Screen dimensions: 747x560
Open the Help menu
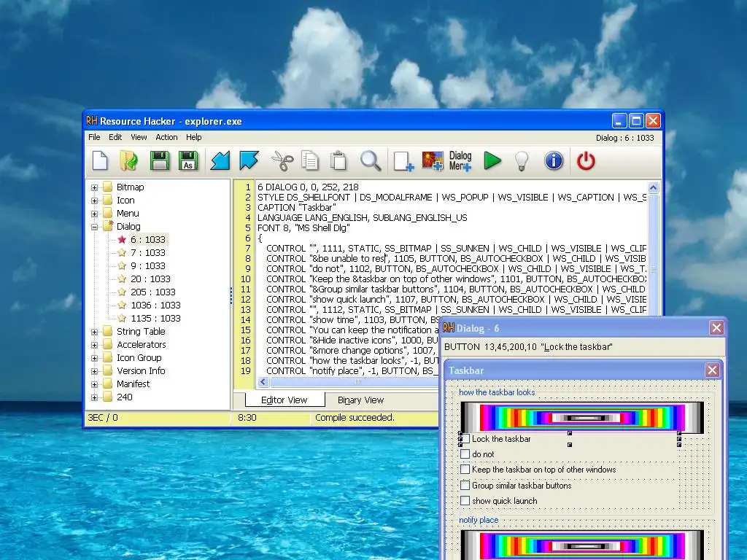tap(194, 137)
